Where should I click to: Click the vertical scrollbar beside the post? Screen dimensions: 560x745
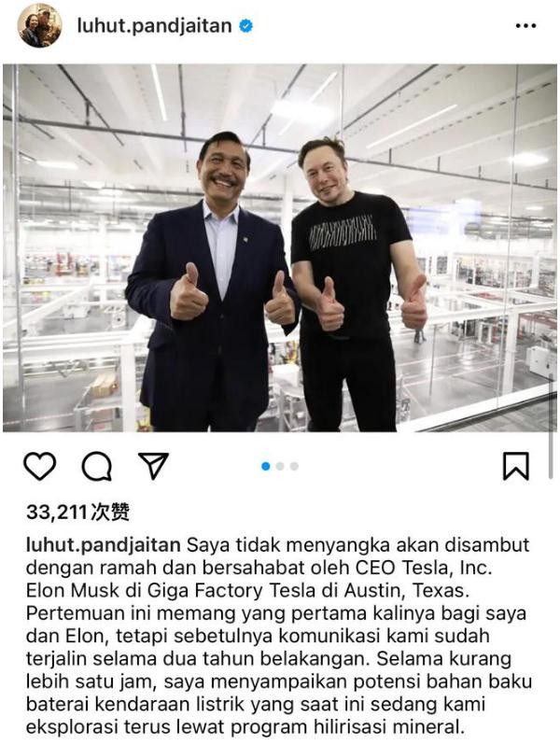point(551,427)
